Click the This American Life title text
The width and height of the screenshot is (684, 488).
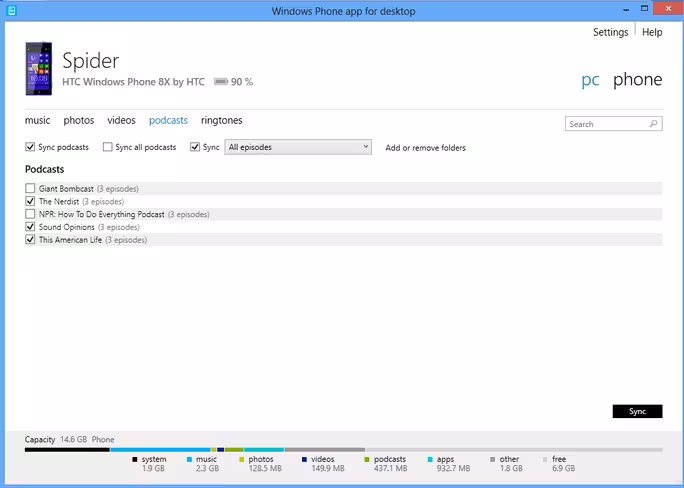tap(70, 239)
